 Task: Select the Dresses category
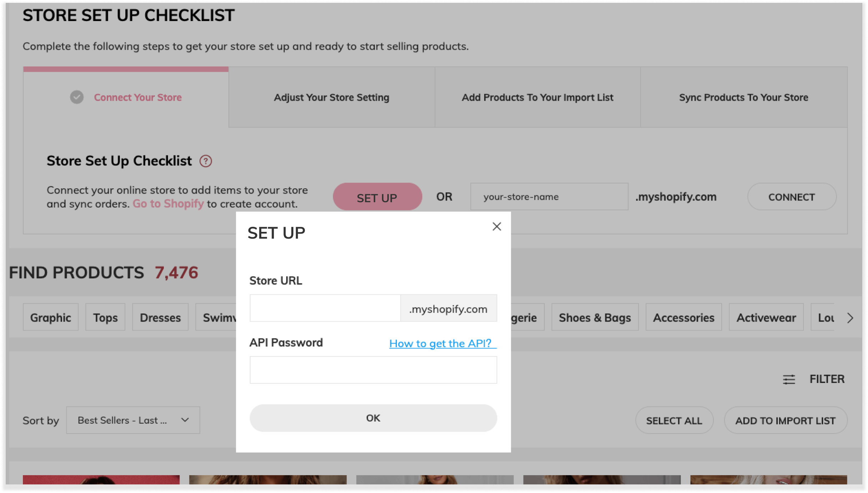pyautogui.click(x=160, y=317)
